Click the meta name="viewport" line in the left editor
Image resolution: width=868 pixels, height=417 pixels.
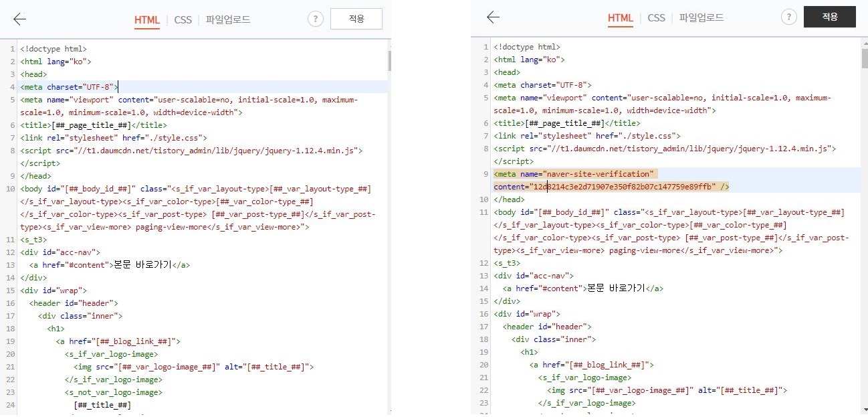pyautogui.click(x=189, y=99)
